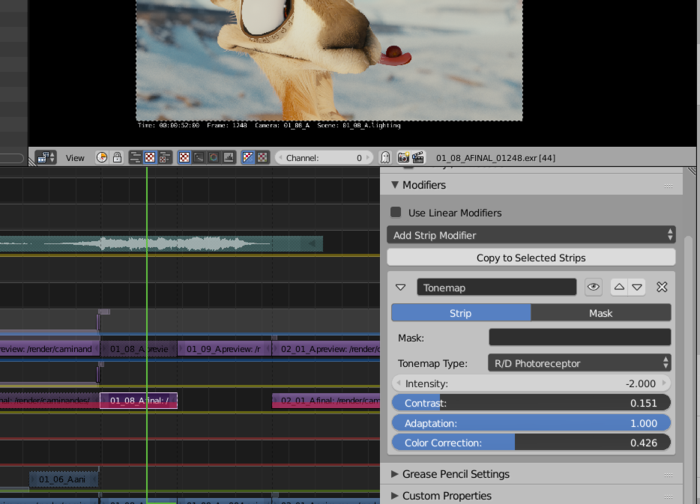Click the ghost icon next to Channel field

point(385,157)
